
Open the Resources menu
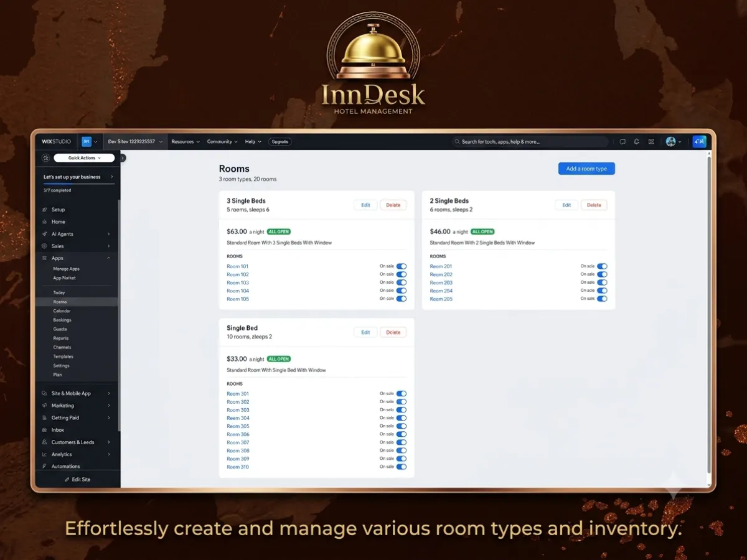coord(186,142)
